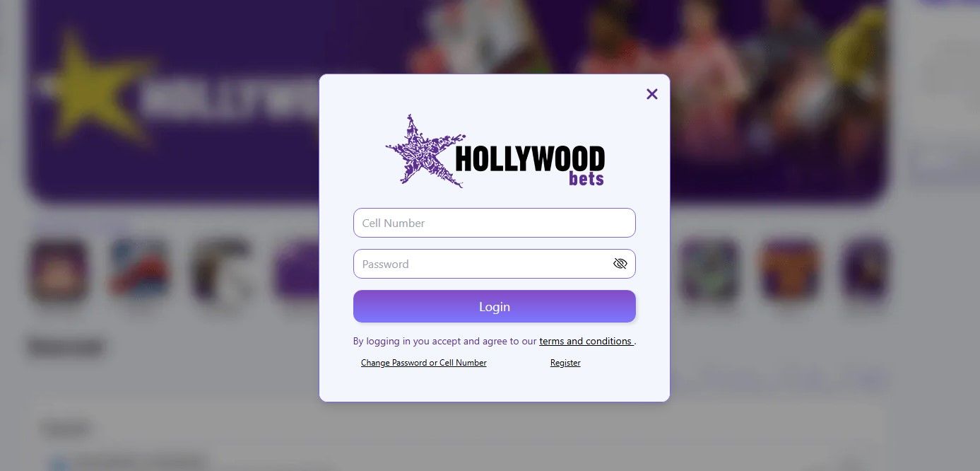The width and height of the screenshot is (980, 471).
Task: Click the blurred yellow star on banner
Action: [92, 88]
